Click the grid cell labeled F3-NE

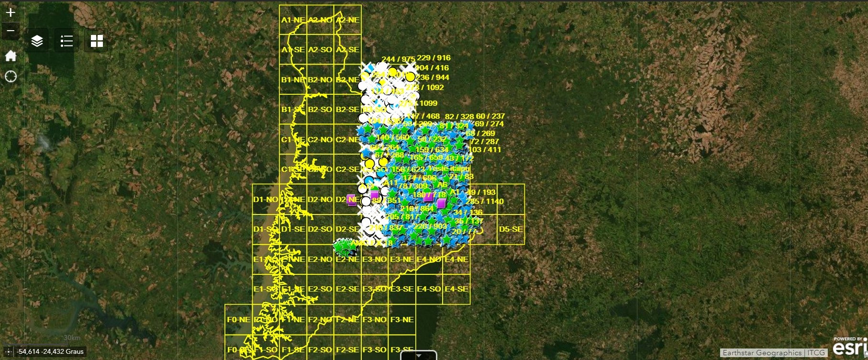pyautogui.click(x=402, y=319)
